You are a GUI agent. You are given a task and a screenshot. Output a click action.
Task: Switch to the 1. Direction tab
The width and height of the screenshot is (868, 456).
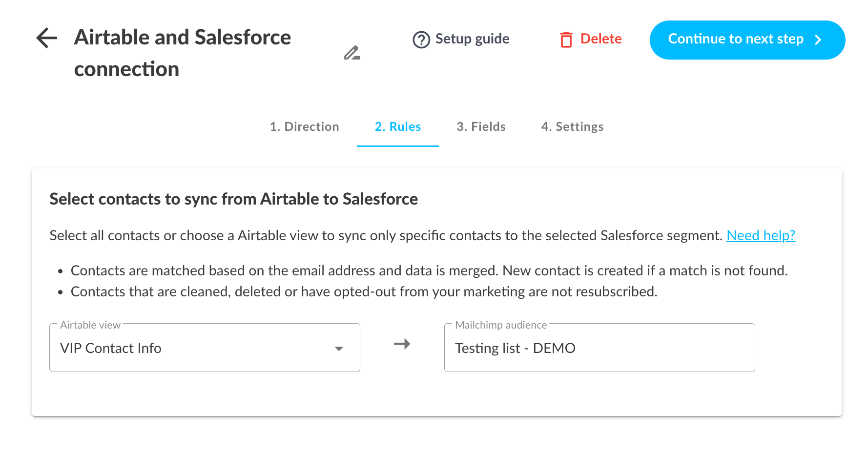pyautogui.click(x=304, y=127)
